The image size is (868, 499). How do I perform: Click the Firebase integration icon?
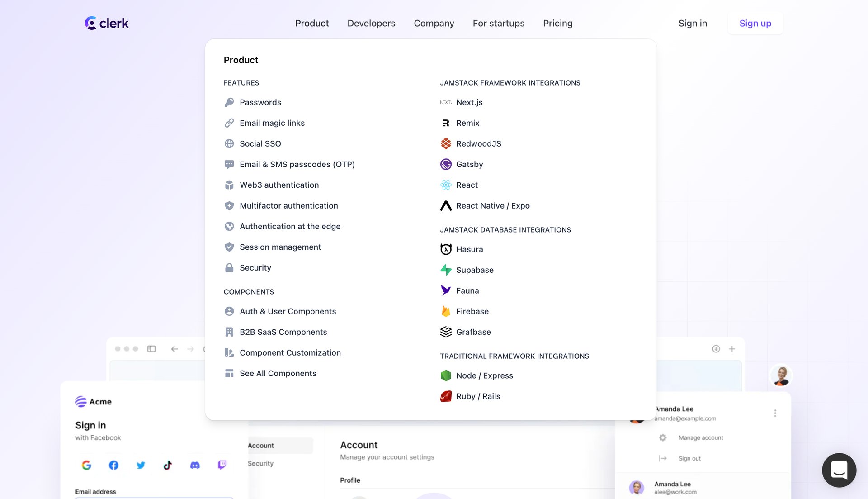click(446, 311)
